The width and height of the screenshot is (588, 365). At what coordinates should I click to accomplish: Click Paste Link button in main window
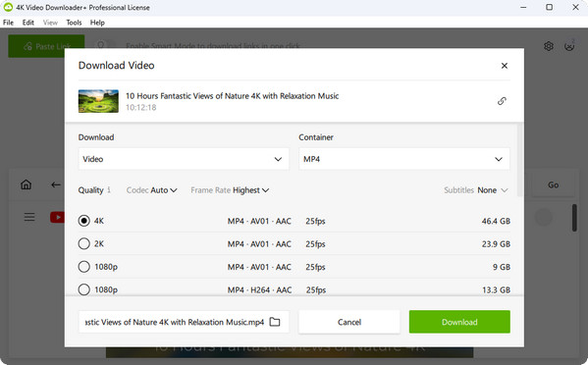(46, 46)
